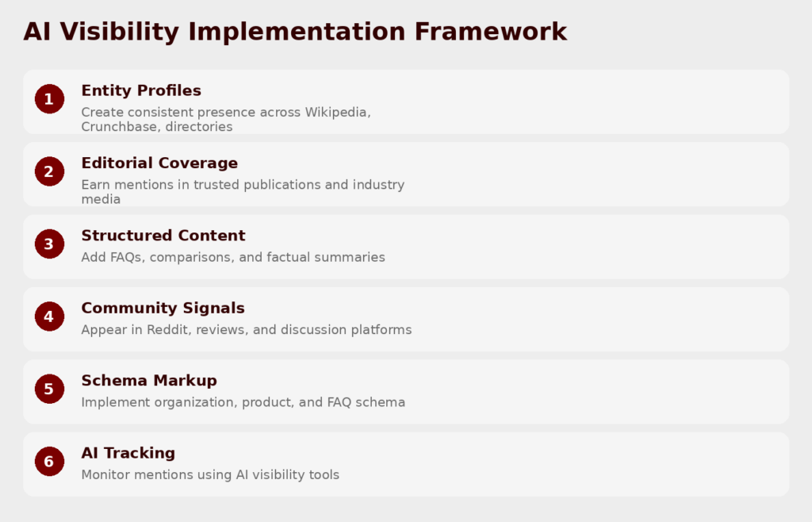This screenshot has width=812, height=522.
Task: Click the Community Signals heading
Action: click(x=163, y=308)
